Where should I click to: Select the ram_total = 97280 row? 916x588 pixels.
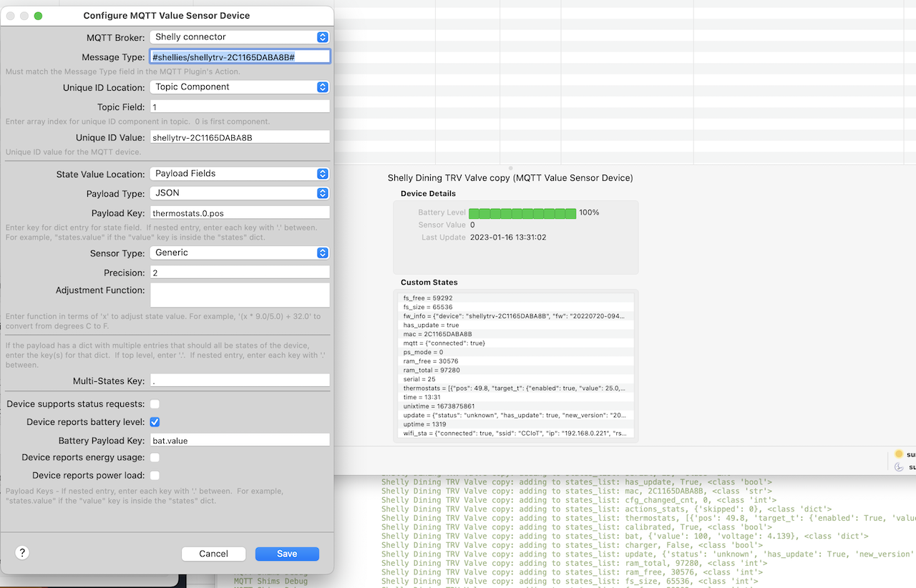click(x=515, y=370)
